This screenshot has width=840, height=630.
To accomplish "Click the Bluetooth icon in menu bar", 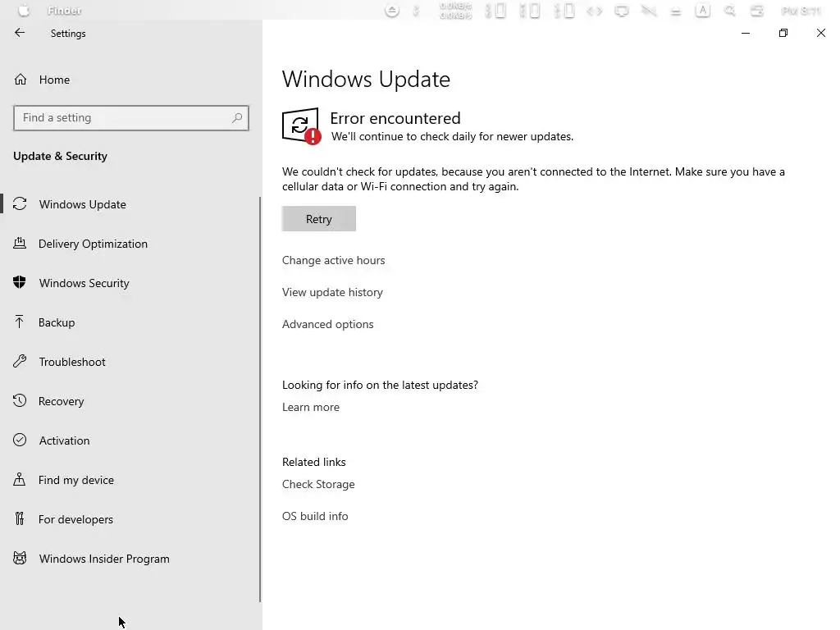I will coord(416,10).
